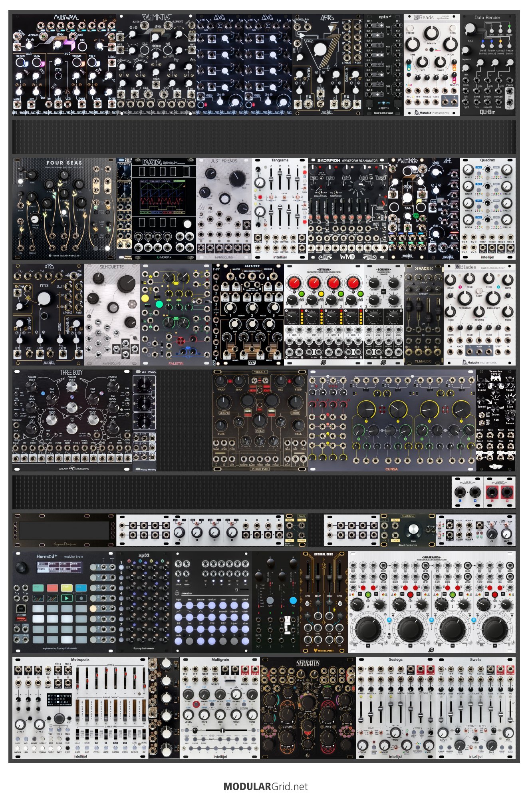
Task: Open the Three Body oscillator module
Action: coord(72,420)
